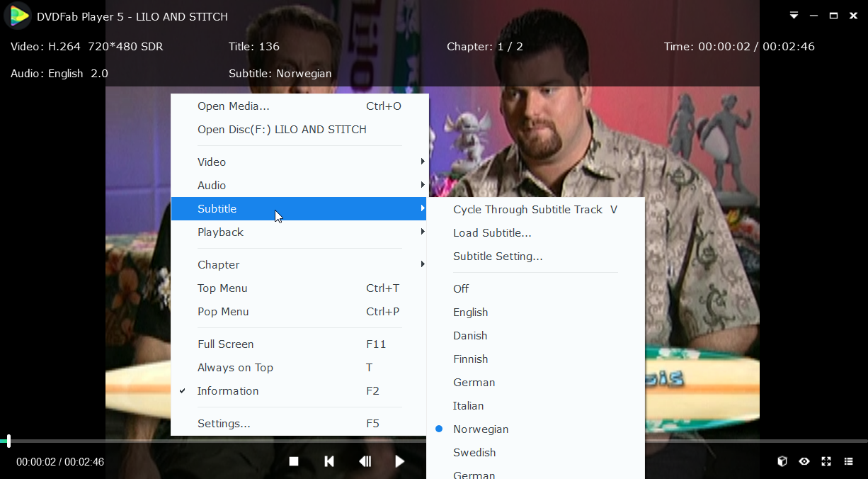Expand the Audio submenu
The image size is (868, 479).
click(300, 185)
